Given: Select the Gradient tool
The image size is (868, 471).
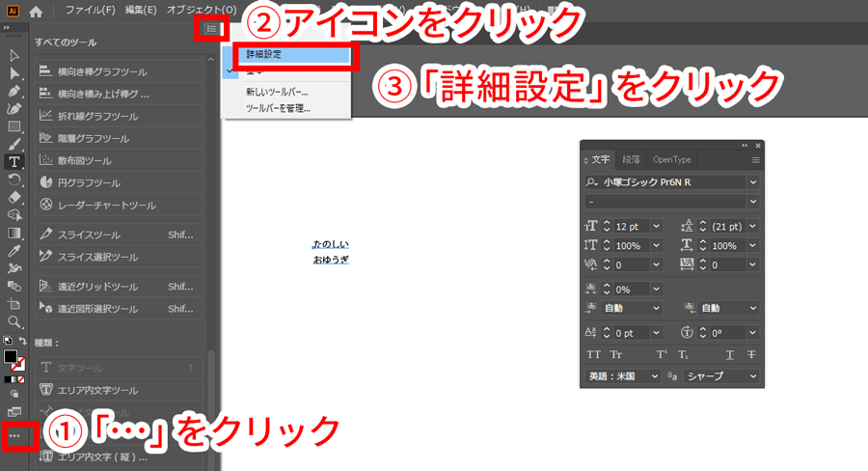Looking at the screenshot, I should point(14,233).
